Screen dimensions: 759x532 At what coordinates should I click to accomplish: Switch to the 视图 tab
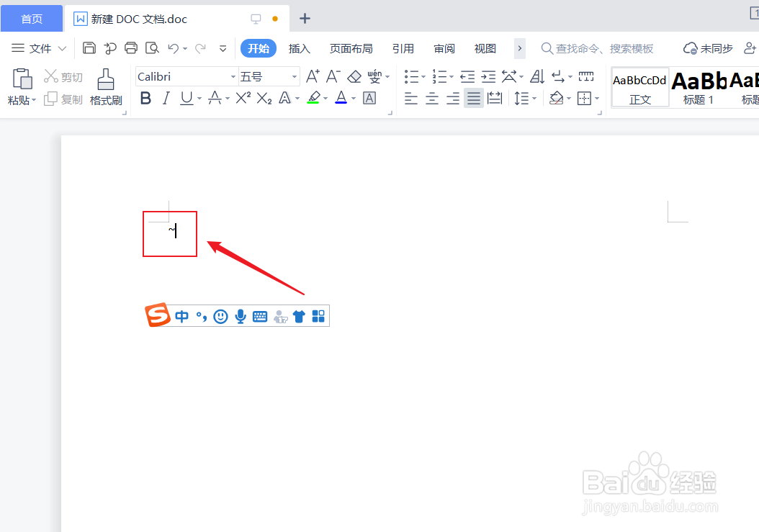pos(485,48)
